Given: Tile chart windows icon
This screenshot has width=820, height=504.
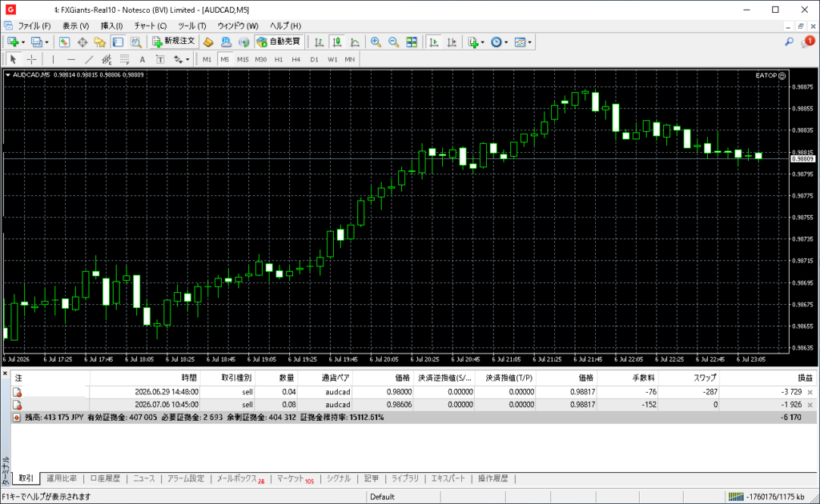Looking at the screenshot, I should coord(412,42).
